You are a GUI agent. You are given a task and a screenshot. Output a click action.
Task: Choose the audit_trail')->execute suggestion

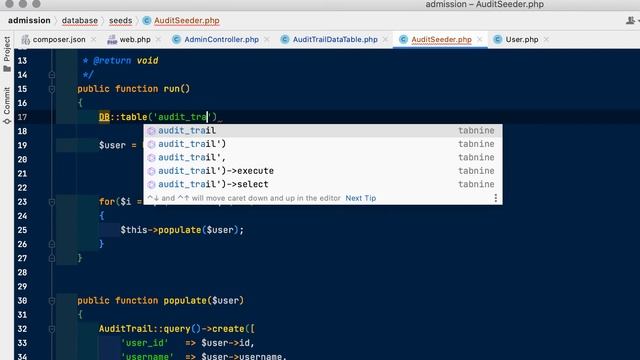323,171
